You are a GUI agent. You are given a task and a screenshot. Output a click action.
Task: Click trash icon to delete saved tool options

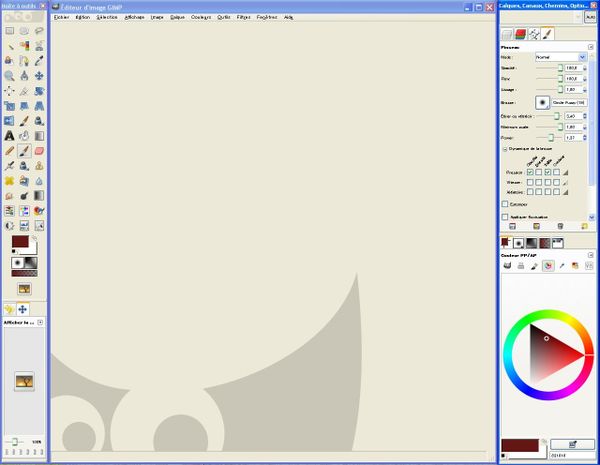[x=560, y=227]
